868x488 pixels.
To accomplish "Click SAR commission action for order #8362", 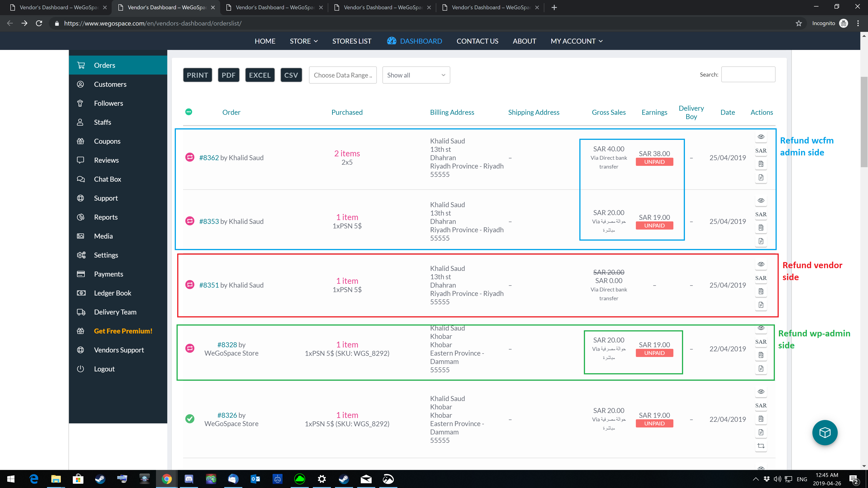I will 761,150.
